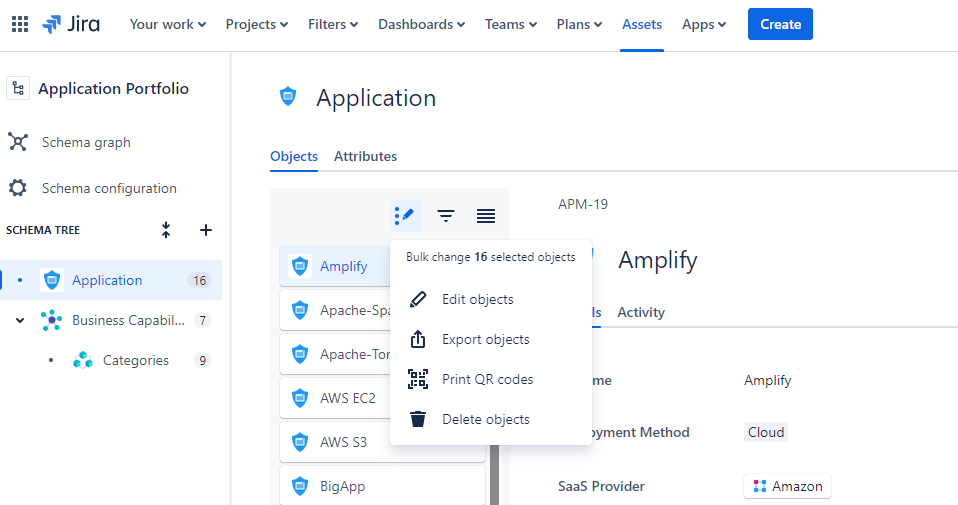Screen dimensions: 958x505
Task: Open the Projects dropdown
Action: pyautogui.click(x=257, y=24)
